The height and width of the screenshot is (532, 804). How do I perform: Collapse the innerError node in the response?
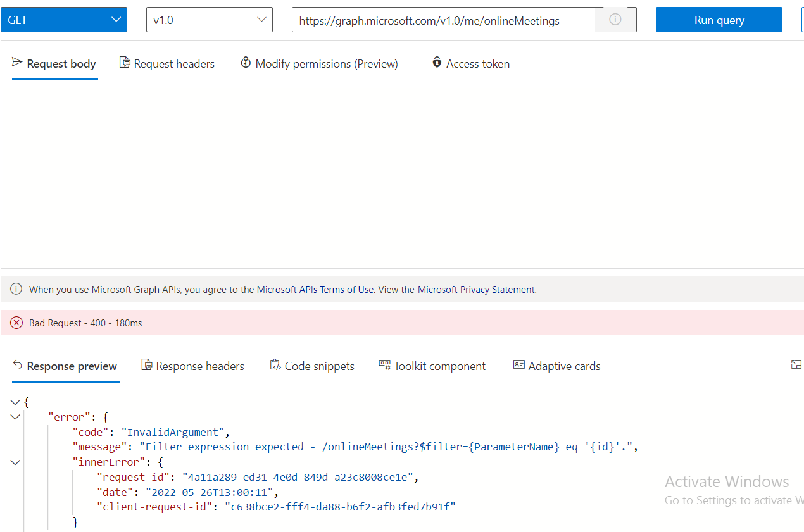point(15,462)
